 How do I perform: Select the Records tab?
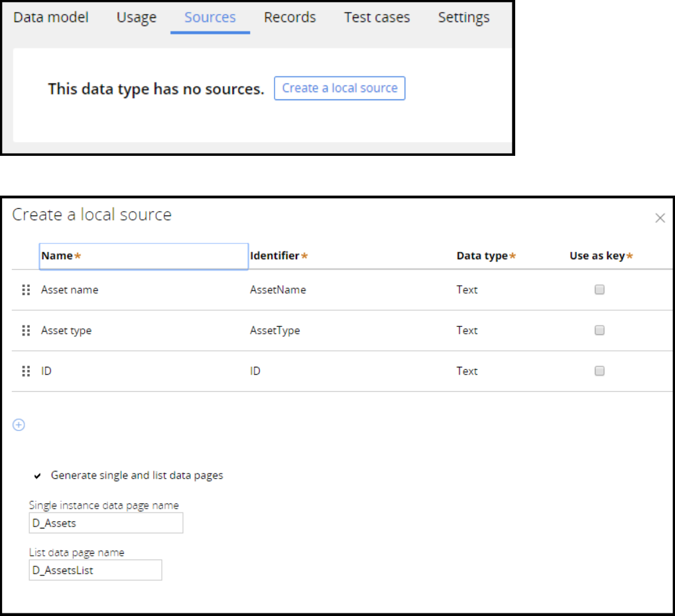tap(290, 17)
